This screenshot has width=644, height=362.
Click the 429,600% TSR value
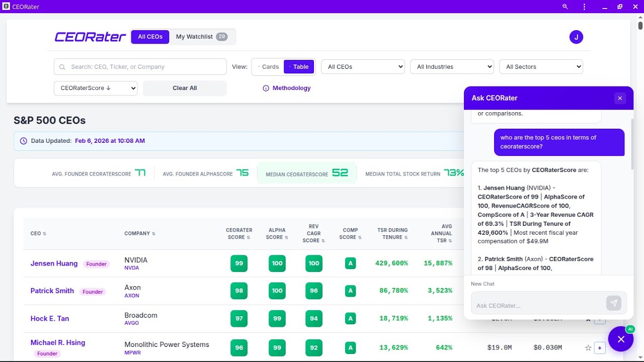click(x=391, y=263)
